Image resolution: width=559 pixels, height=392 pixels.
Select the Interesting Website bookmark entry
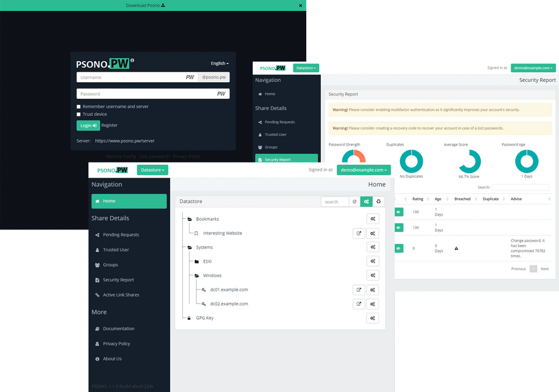(x=222, y=233)
